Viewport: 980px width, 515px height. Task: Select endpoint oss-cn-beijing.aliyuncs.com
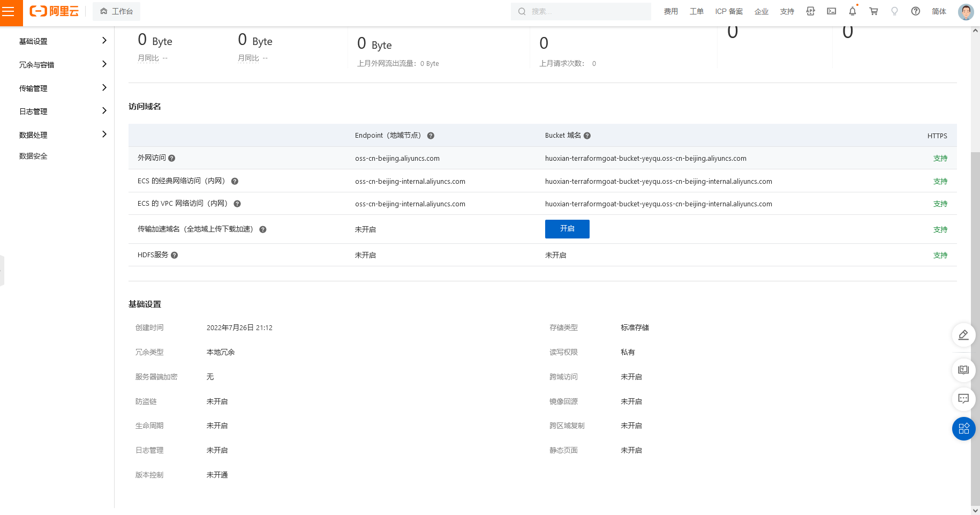[397, 159]
